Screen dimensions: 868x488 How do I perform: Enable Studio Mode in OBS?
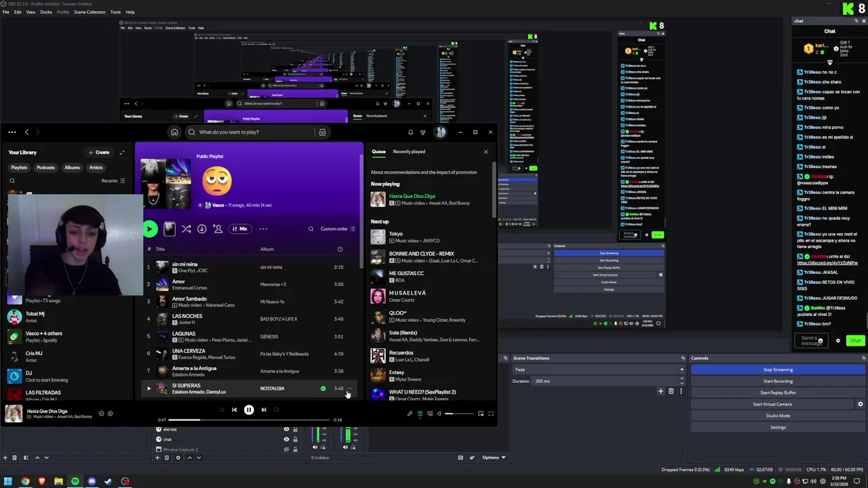(778, 415)
